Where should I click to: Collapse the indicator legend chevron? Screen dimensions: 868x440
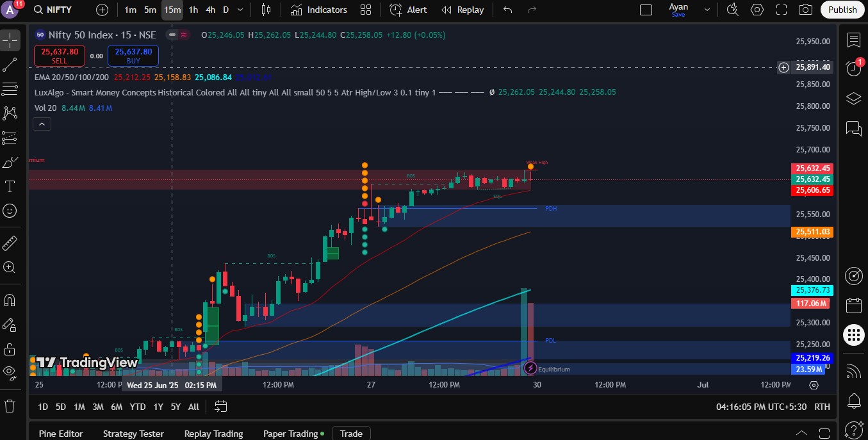pos(42,124)
